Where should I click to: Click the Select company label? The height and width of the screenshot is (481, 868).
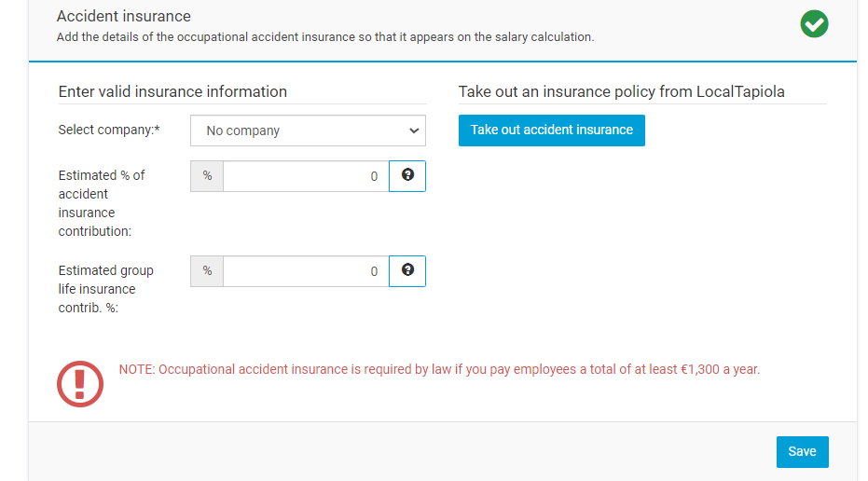point(109,130)
